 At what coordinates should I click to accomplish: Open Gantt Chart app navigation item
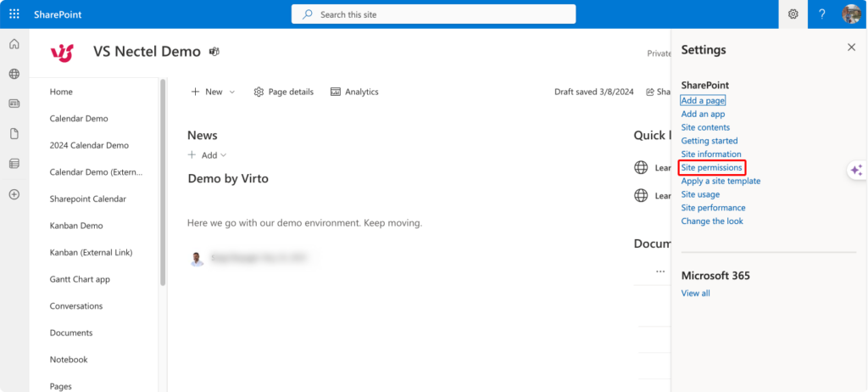click(80, 279)
